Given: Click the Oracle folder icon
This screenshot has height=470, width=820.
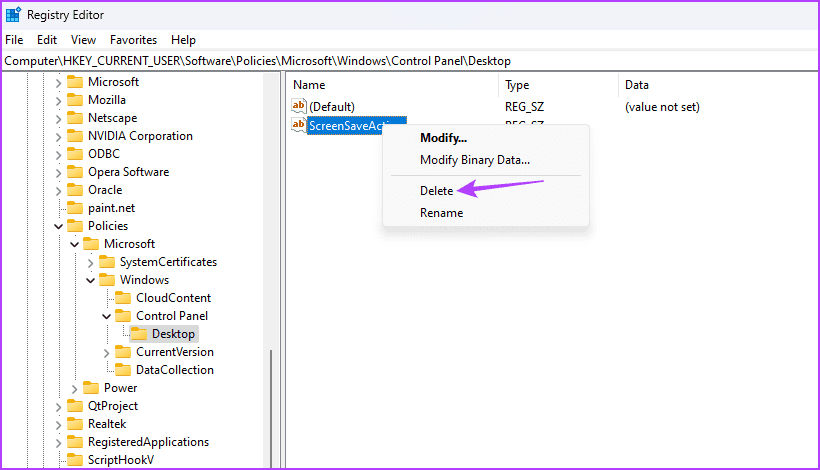Looking at the screenshot, I should point(75,190).
